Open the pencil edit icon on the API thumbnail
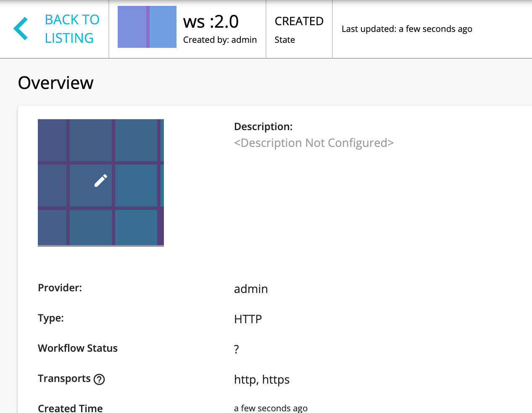 pyautogui.click(x=100, y=180)
